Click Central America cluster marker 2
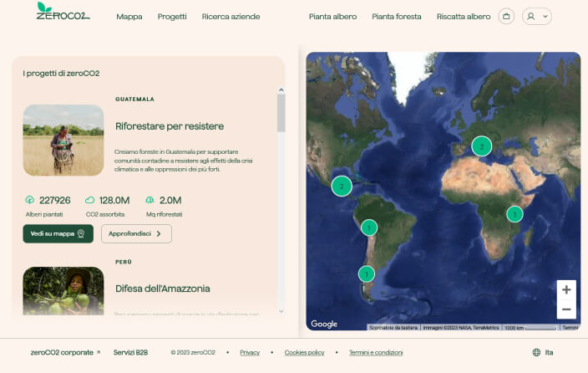 (342, 186)
